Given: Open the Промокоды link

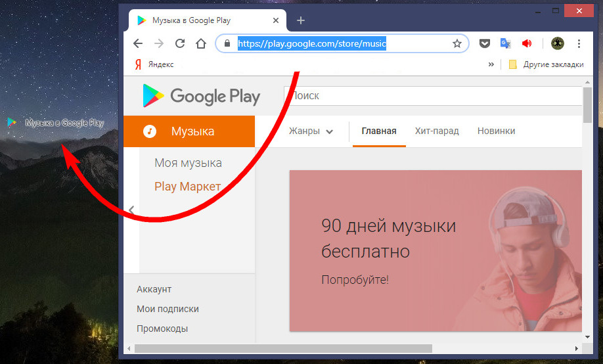Looking at the screenshot, I should [x=162, y=329].
